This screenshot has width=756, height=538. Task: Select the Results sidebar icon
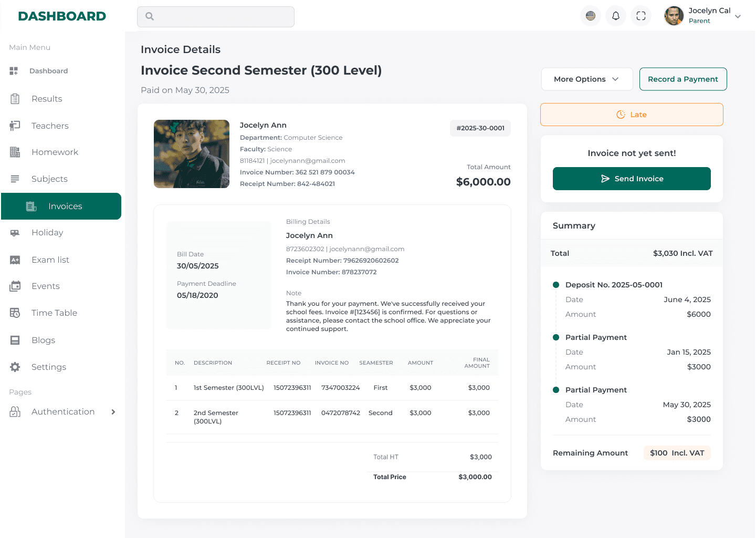(x=16, y=98)
